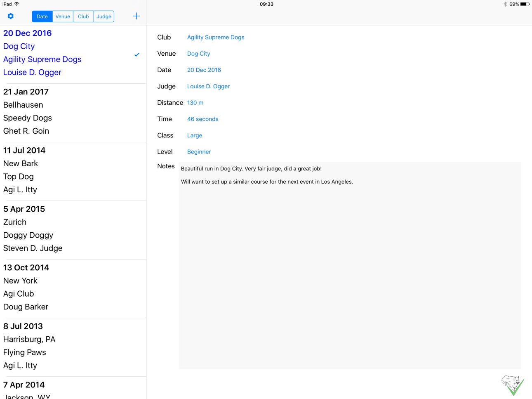
Task: Select Steven D. Judge row
Action: click(33, 248)
